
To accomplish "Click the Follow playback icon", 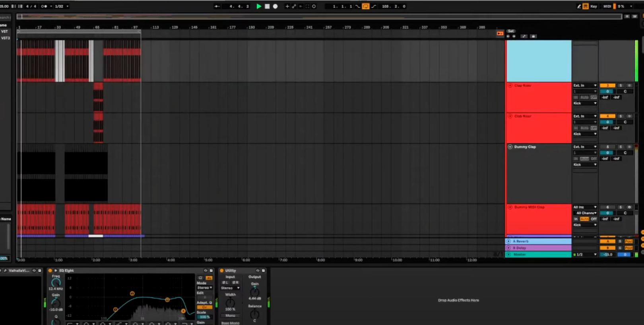I will point(217,6).
